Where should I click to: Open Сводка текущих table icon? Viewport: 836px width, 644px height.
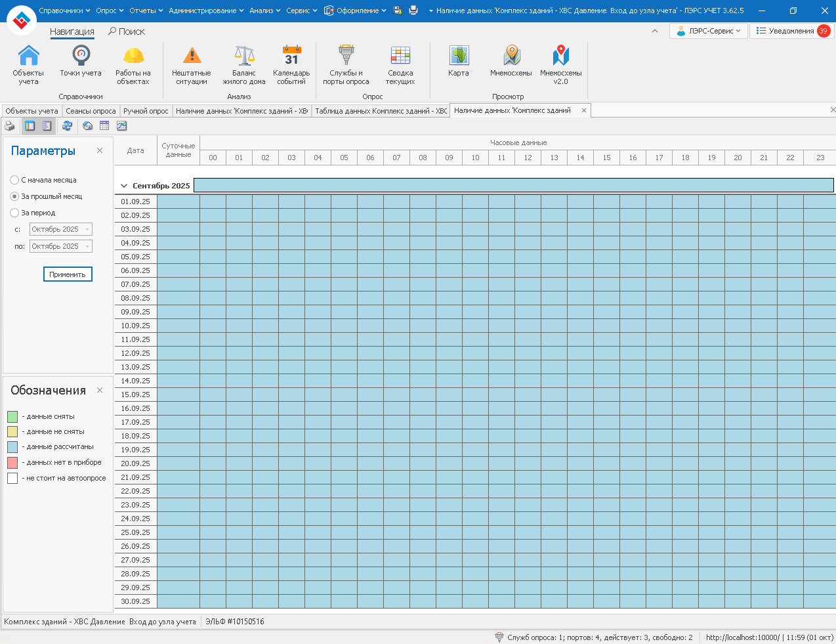pos(400,64)
